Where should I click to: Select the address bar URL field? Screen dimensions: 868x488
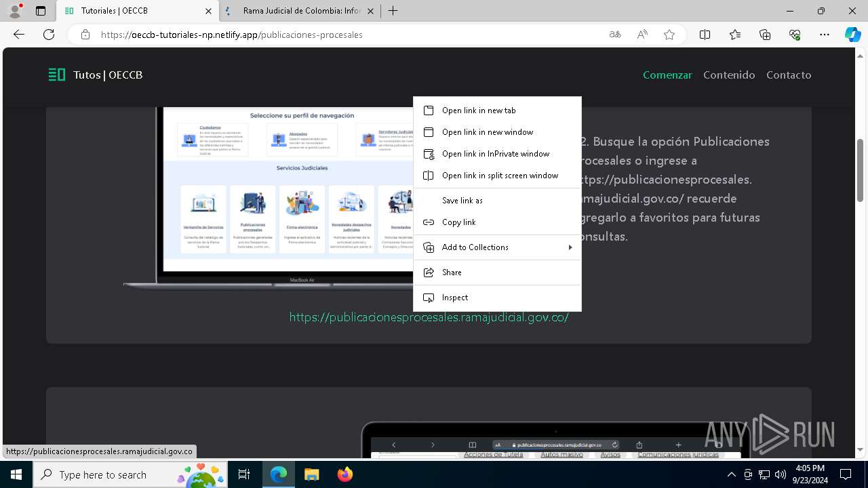pyautogui.click(x=346, y=35)
